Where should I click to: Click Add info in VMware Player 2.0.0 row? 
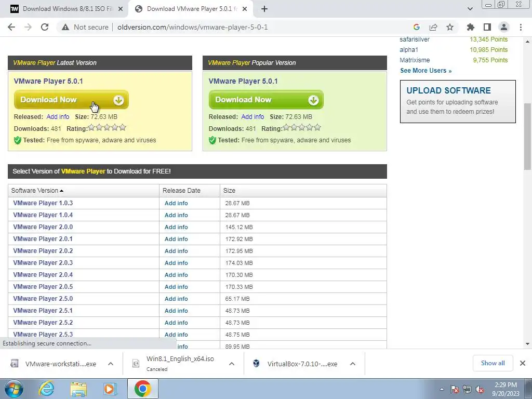point(176,227)
